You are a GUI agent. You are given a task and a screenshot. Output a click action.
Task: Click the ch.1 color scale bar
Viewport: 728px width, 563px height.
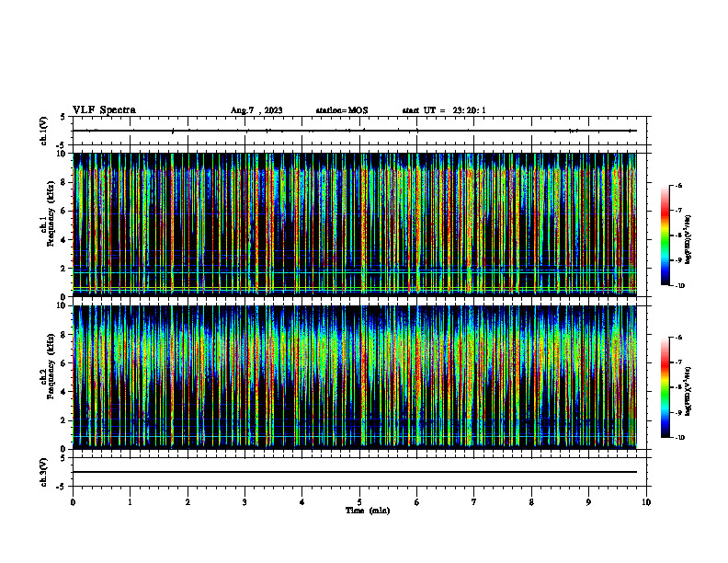(x=665, y=236)
